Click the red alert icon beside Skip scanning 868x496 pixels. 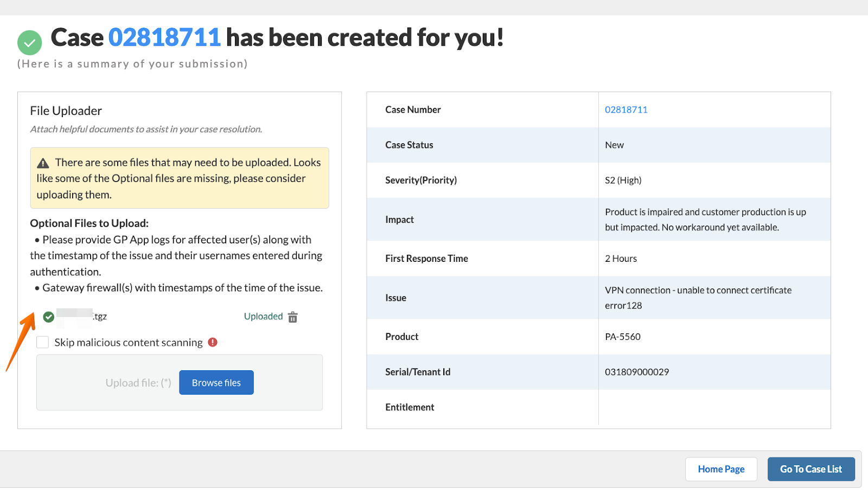(213, 342)
